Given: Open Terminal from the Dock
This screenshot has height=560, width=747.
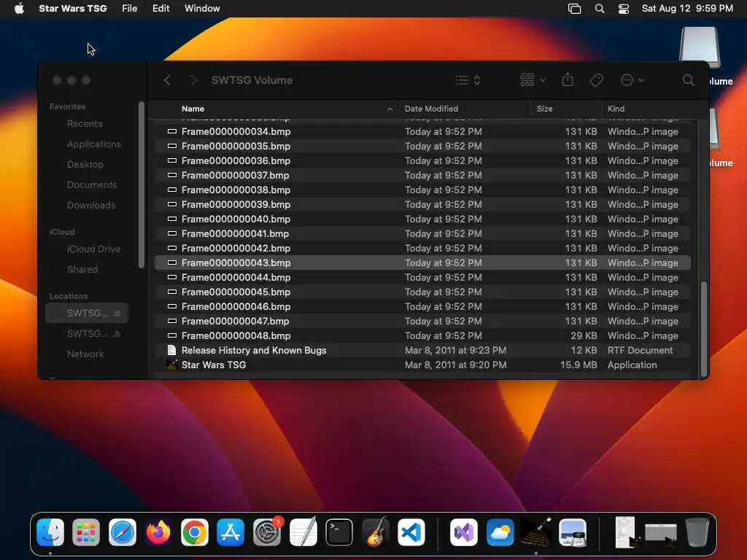Looking at the screenshot, I should [339, 532].
